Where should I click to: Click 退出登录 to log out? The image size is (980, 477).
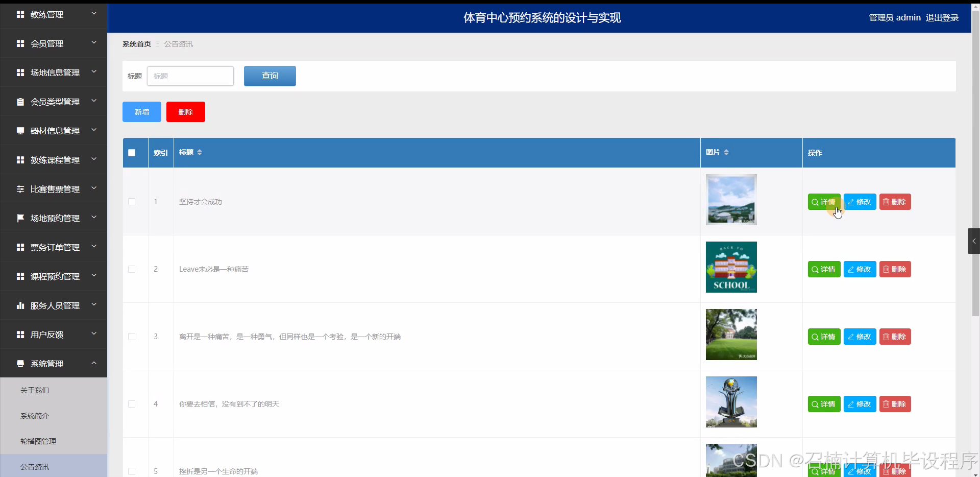(942, 18)
